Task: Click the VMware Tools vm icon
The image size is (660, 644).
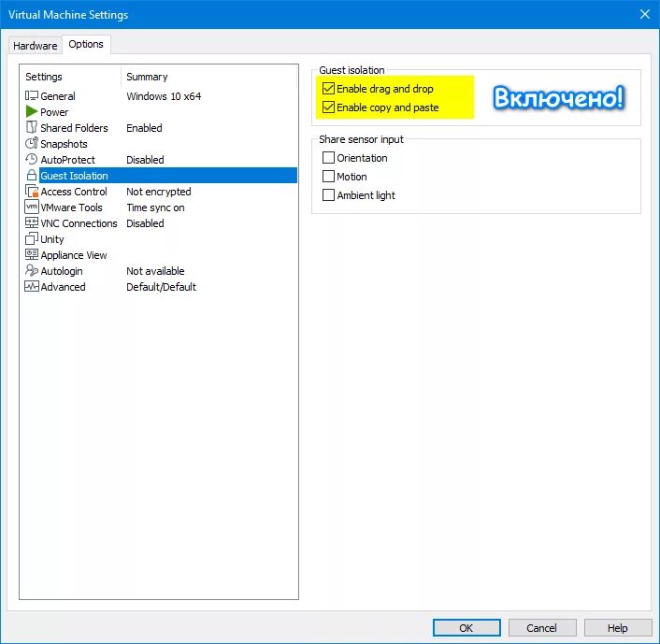Action: pyautogui.click(x=32, y=207)
